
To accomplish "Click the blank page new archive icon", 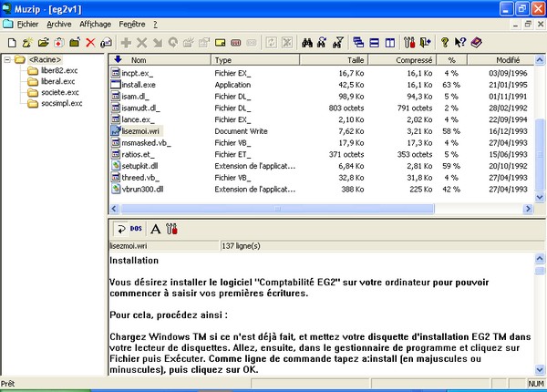I will pos(12,43).
